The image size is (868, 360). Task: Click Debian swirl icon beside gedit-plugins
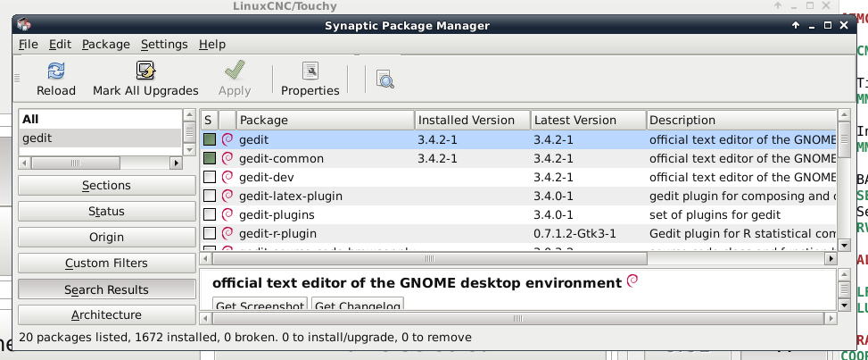coord(227,214)
